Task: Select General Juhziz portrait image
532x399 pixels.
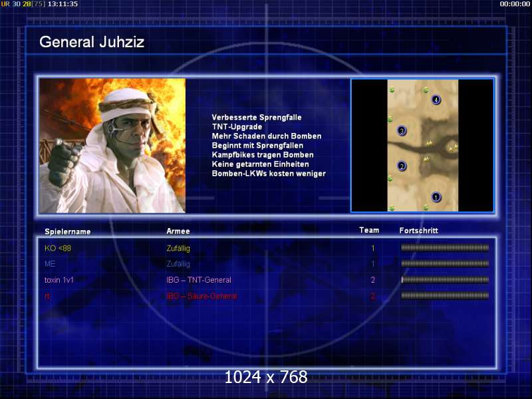Action: click(x=112, y=146)
